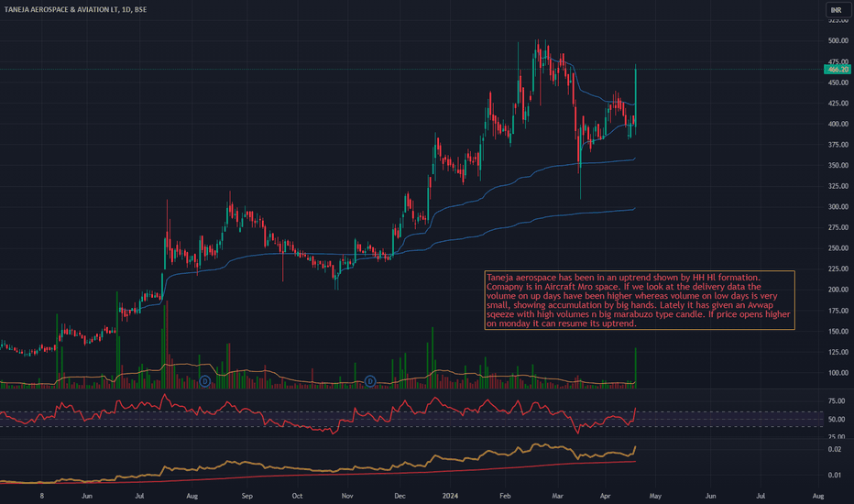Click the 0.02 scale label in bottom pane
The width and height of the screenshot is (854, 504).
[835, 450]
